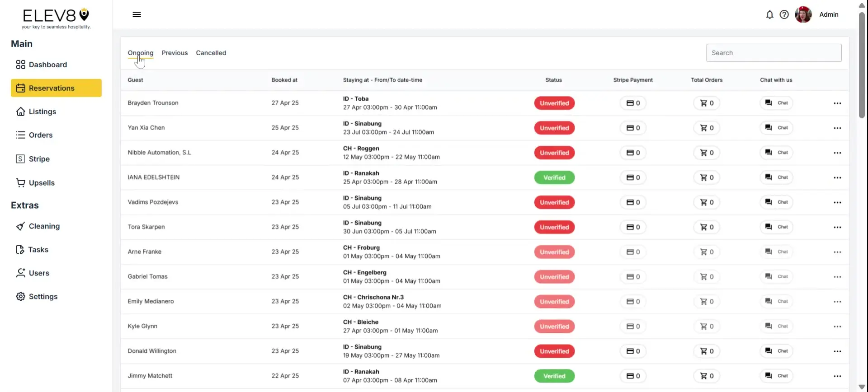This screenshot has height=392, width=868.
Task: Open Dashboard in the sidebar
Action: click(x=56, y=65)
